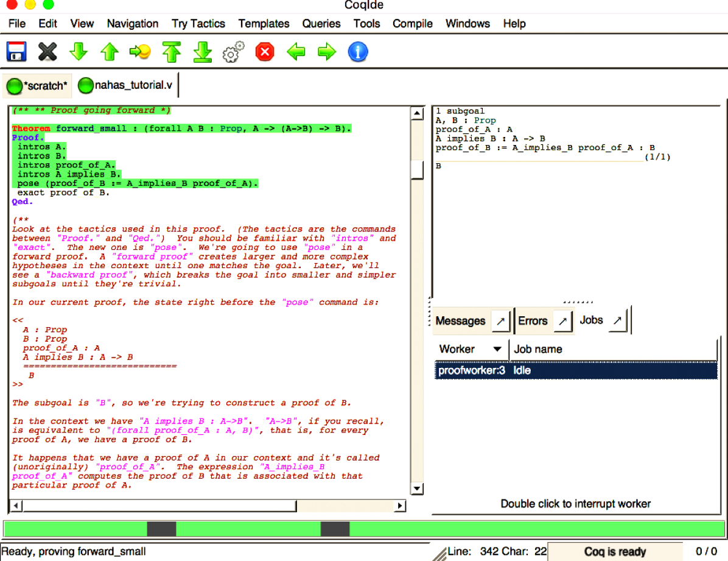The image size is (728, 561).
Task: Run to end with bottom arrow icon
Action: click(x=203, y=52)
